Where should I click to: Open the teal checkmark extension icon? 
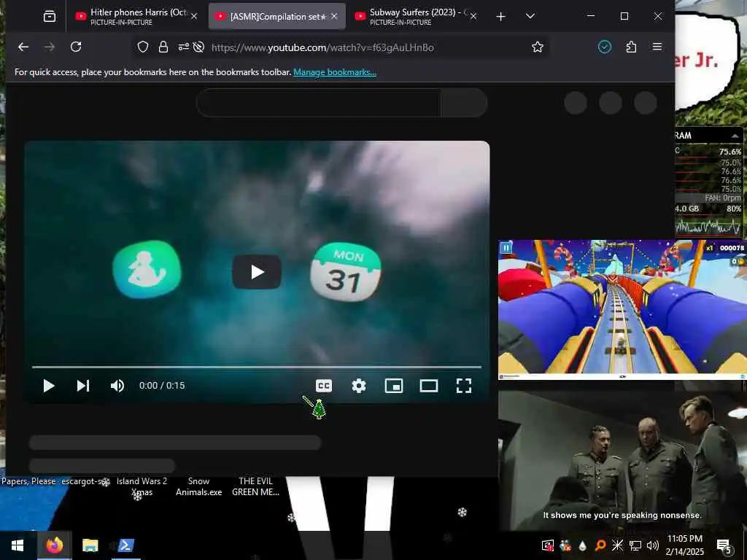coord(605,47)
